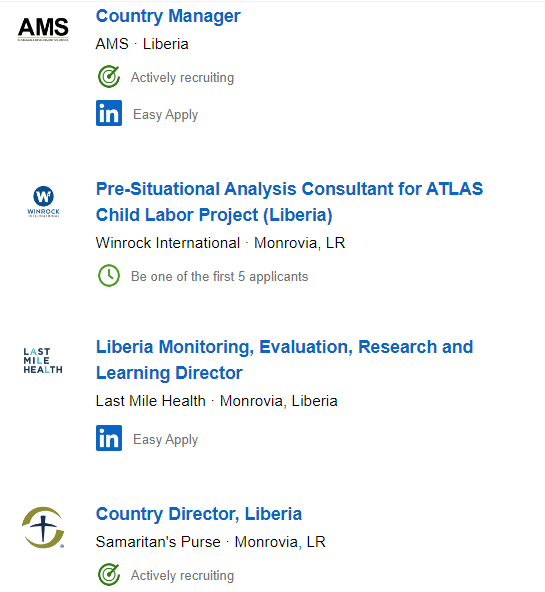
Task: Click the LinkedIn Easy Apply icon for AMS
Action: pos(109,113)
